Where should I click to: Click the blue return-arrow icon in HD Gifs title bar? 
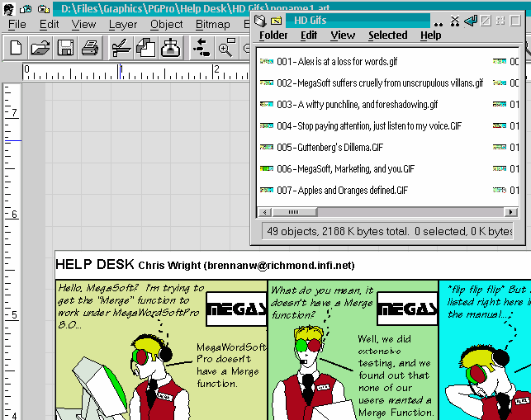(471, 21)
